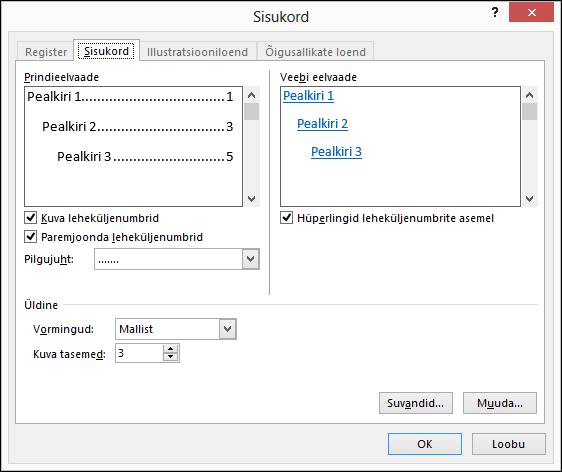The height and width of the screenshot is (472, 562).
Task: Click the Prindieelvaade scrollbar thumb
Action: [x=252, y=111]
